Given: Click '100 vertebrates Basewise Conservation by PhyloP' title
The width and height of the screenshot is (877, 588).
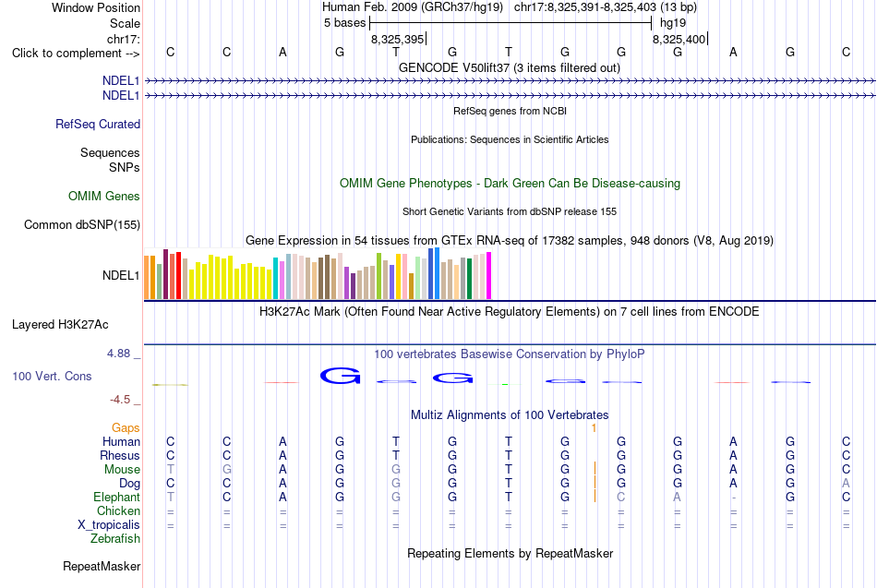Looking at the screenshot, I should (x=510, y=354).
